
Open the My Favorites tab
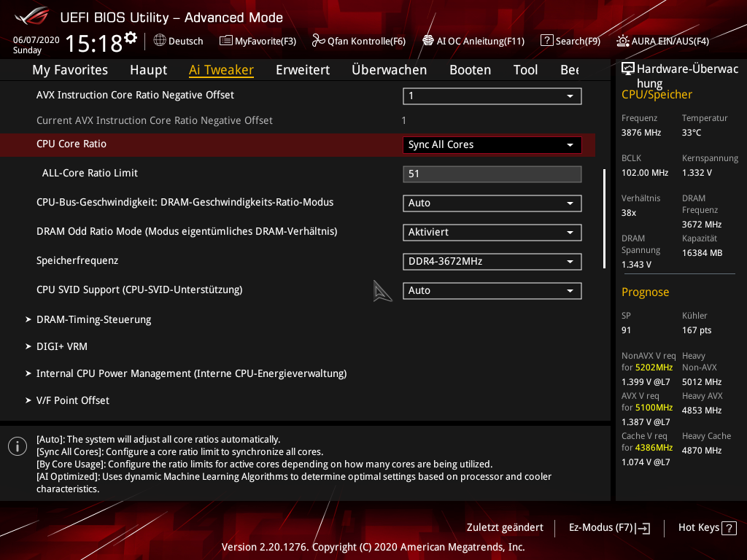70,70
